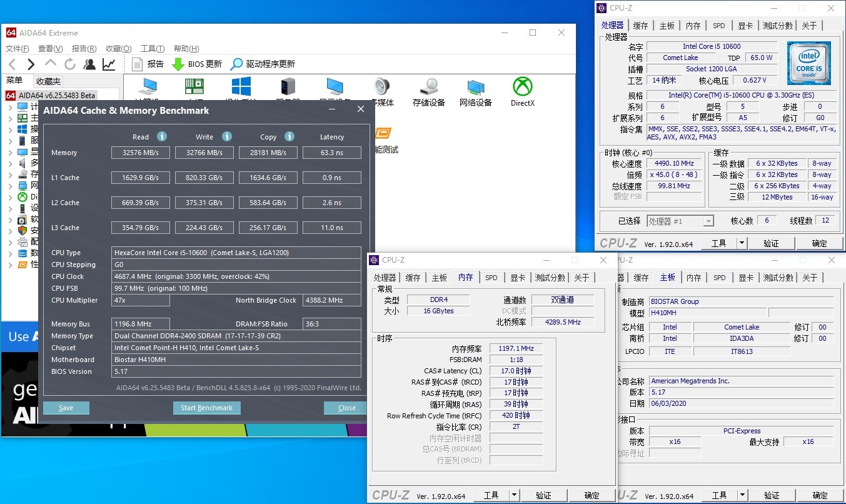Expand tree node with Xbox DirectX icon
Viewport: 846px width, 504px height.
pos(10,197)
